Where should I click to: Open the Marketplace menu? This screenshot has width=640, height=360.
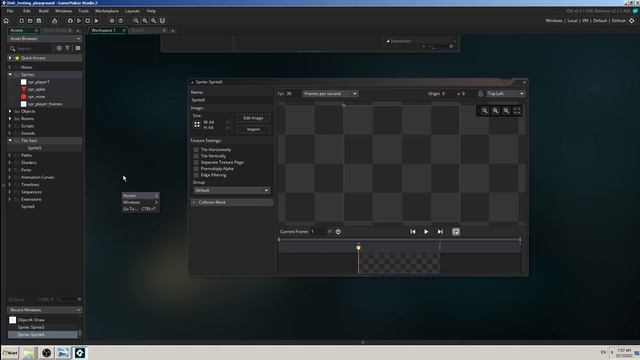(107, 11)
